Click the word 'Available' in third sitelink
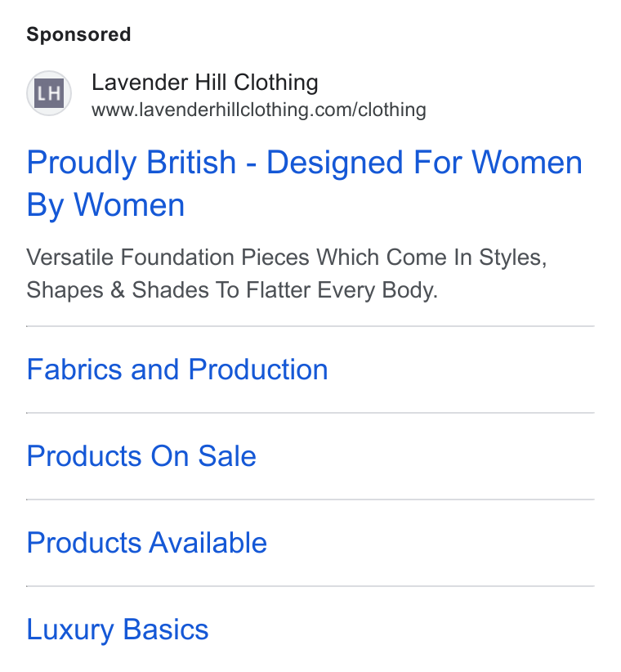The image size is (621, 672). click(x=208, y=543)
